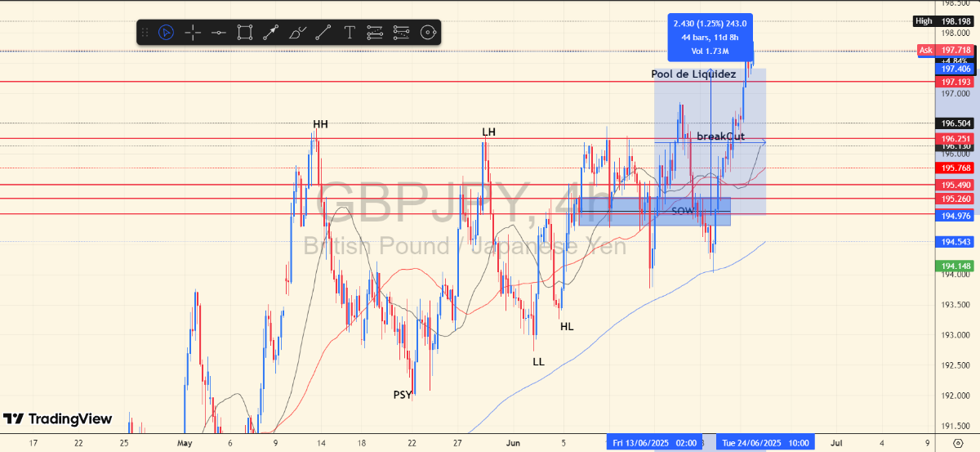The height and width of the screenshot is (452, 980).
Task: Select the "Pool de Liquidez" text annotation
Action: [693, 74]
